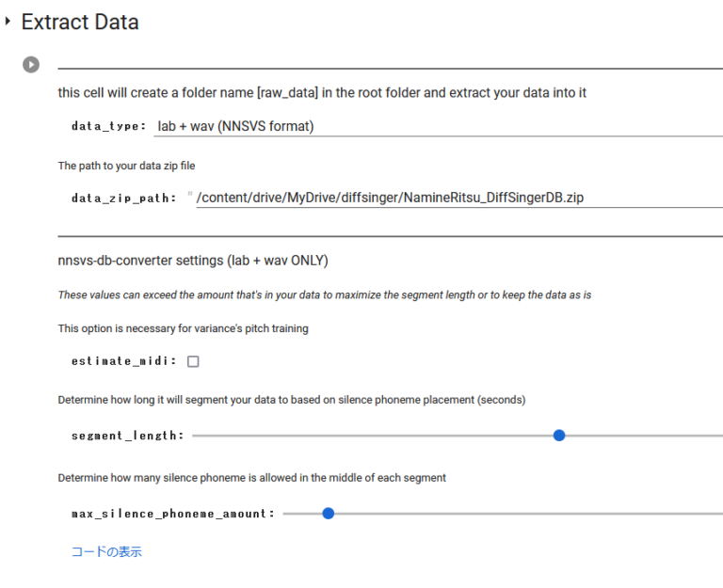
Task: Click the Extract Data section heading
Action: tap(80, 23)
